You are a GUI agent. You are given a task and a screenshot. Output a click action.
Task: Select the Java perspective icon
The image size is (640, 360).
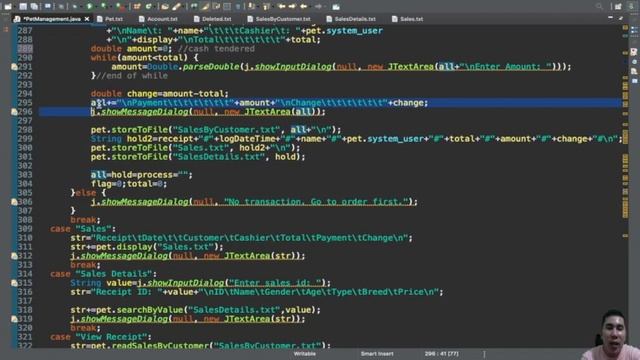pos(632,7)
